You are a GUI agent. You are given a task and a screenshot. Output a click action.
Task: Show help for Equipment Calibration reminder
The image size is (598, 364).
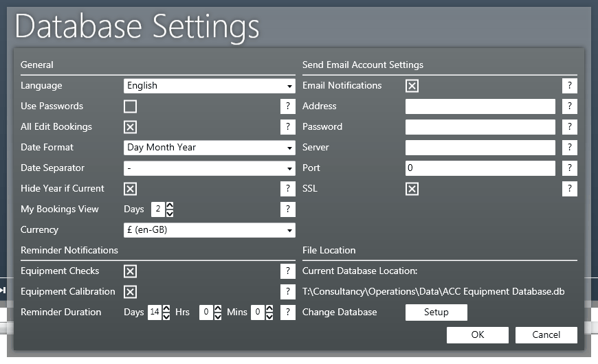point(288,292)
